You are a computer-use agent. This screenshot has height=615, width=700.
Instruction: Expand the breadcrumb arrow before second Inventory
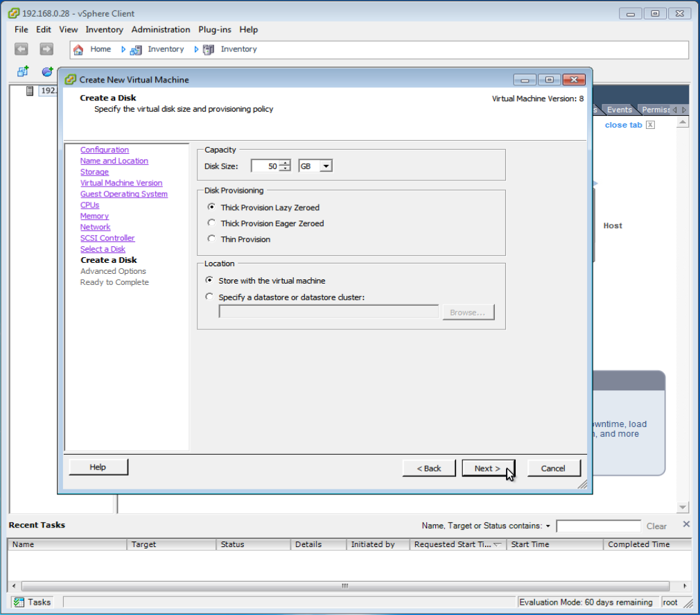tap(196, 50)
